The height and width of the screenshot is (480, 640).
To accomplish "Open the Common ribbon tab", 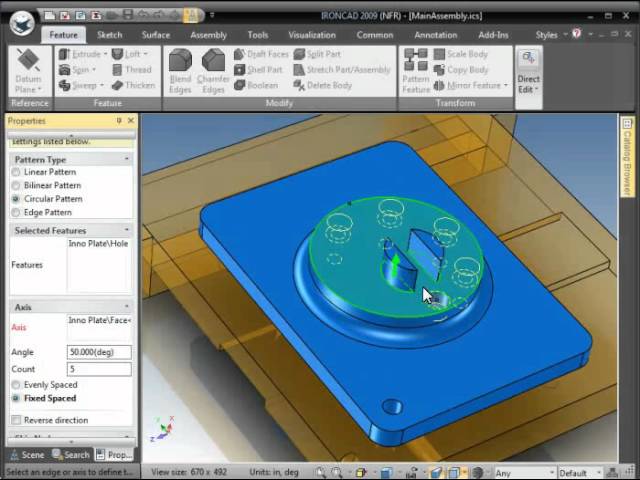I will (375, 35).
